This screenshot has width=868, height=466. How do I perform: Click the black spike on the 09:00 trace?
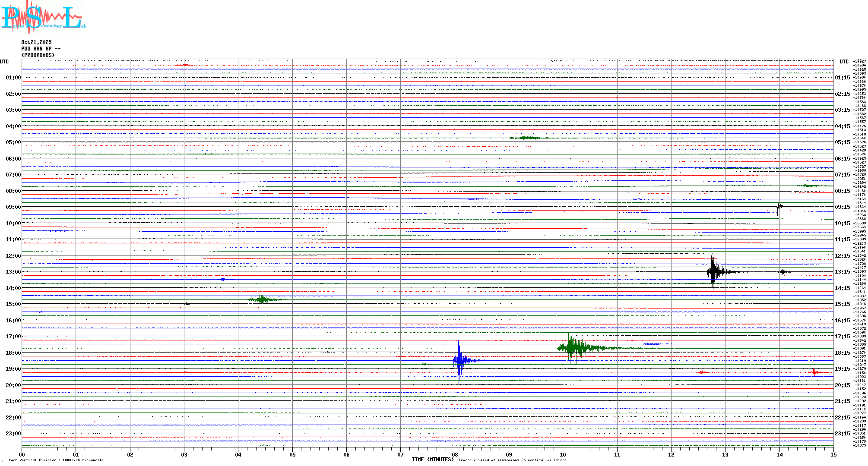pos(779,207)
